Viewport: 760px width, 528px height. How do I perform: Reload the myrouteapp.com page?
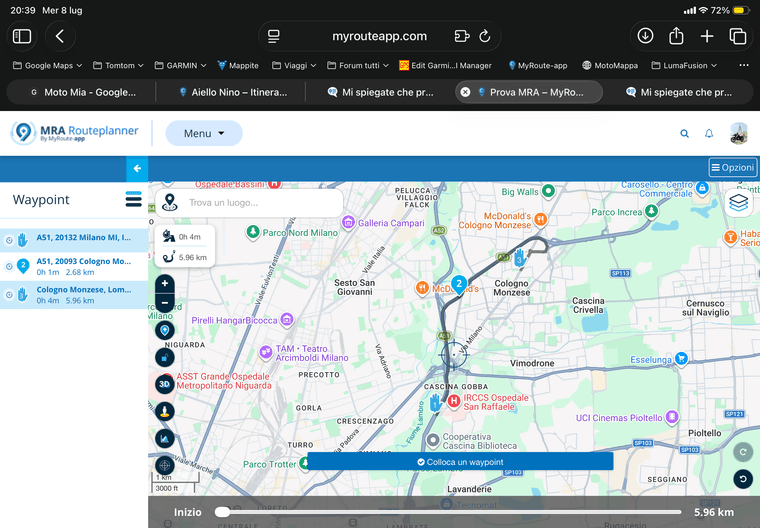coord(485,36)
